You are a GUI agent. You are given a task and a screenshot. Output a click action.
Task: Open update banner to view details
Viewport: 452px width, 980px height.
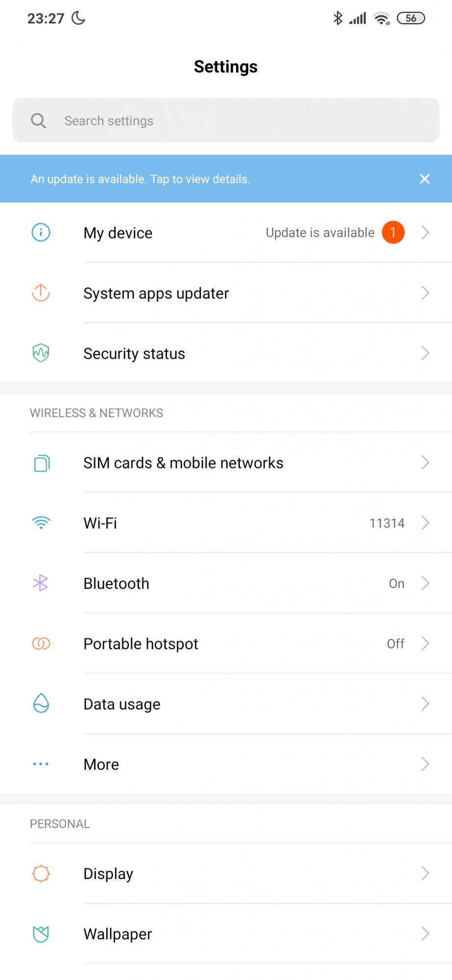click(141, 179)
